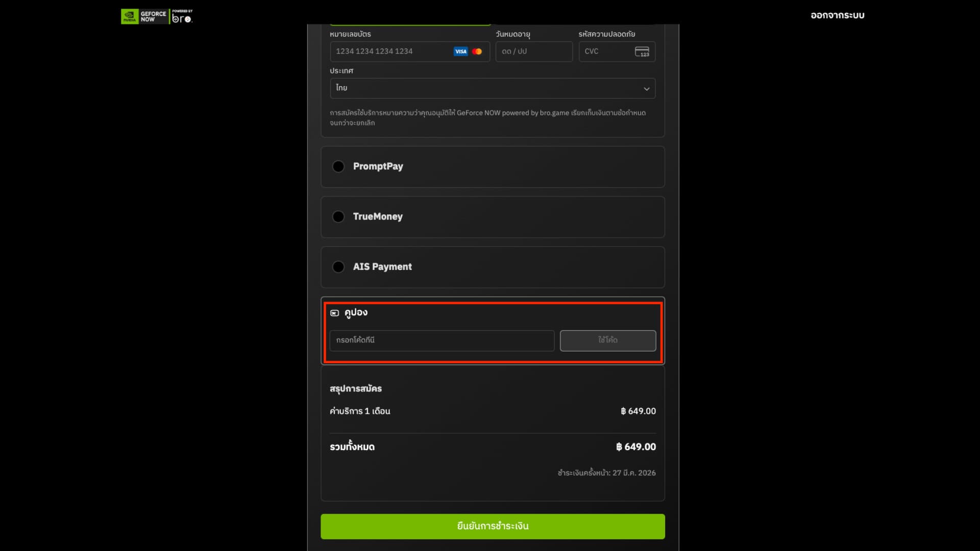Click the Visa card icon
980x551 pixels.
pyautogui.click(x=460, y=52)
